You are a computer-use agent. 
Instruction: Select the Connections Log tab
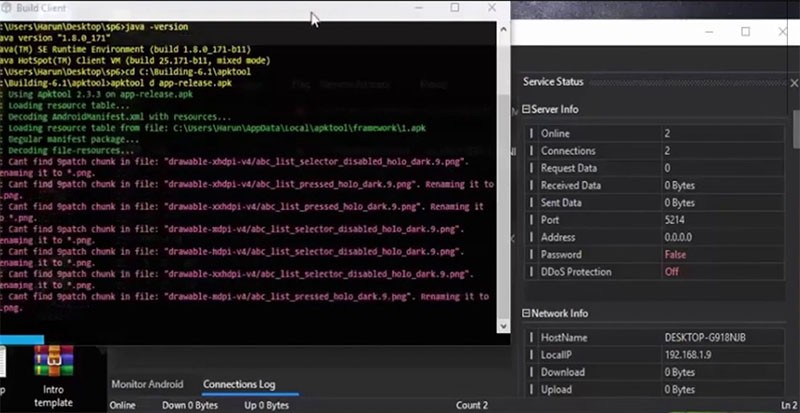click(x=238, y=384)
